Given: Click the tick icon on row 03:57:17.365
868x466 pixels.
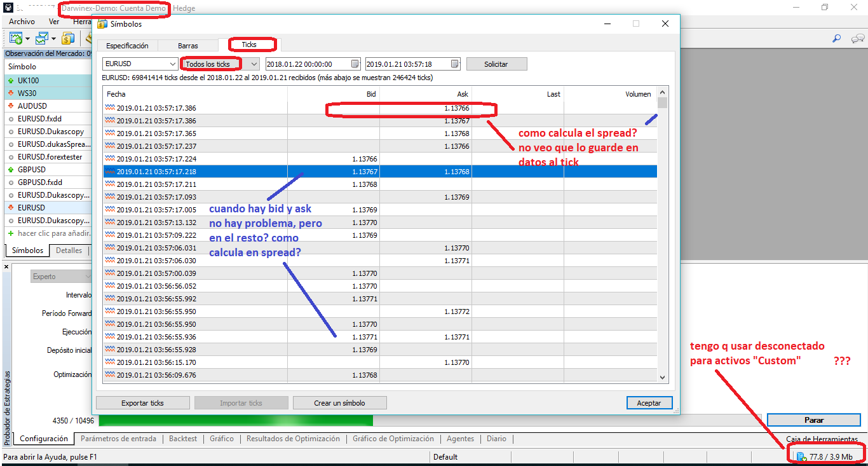Looking at the screenshot, I should (111, 134).
